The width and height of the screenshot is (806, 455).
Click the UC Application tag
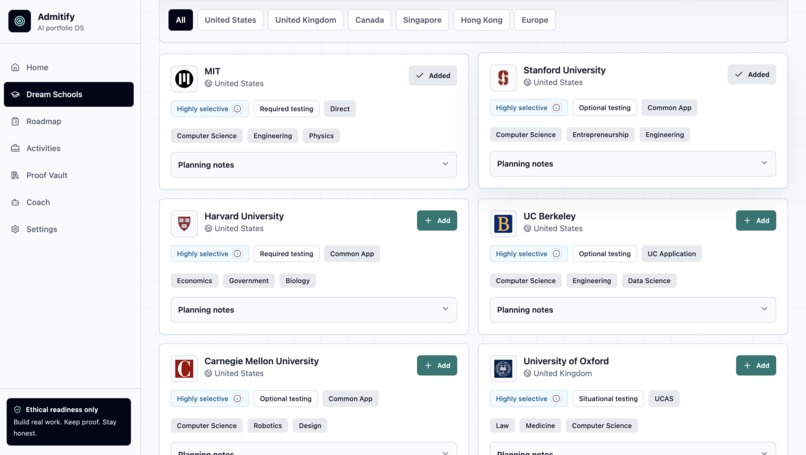(x=671, y=254)
